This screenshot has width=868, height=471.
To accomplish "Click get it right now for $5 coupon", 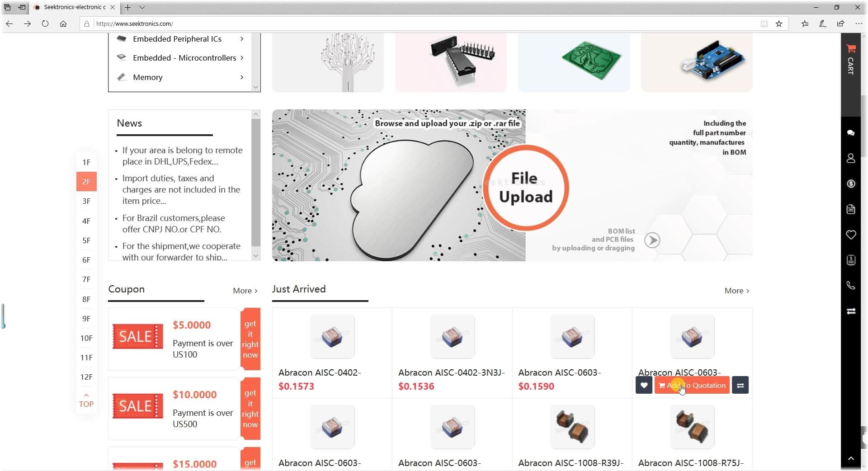I will click(250, 339).
